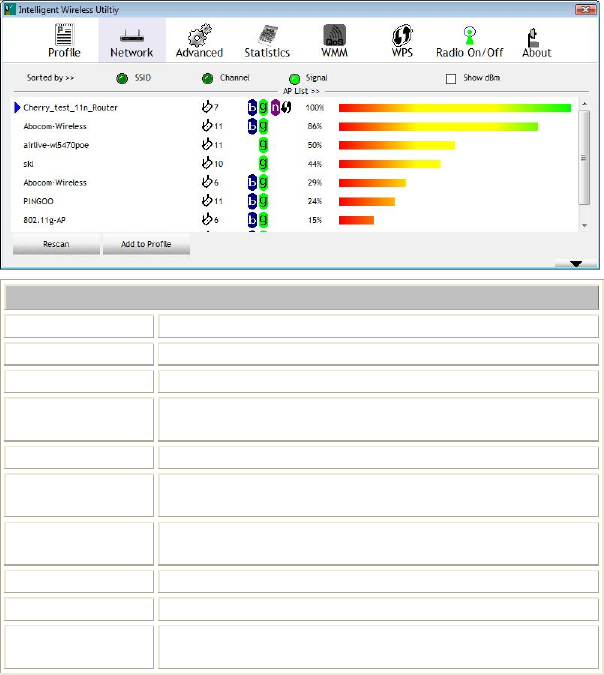Click the AP list scroll-down arrow

(584, 225)
